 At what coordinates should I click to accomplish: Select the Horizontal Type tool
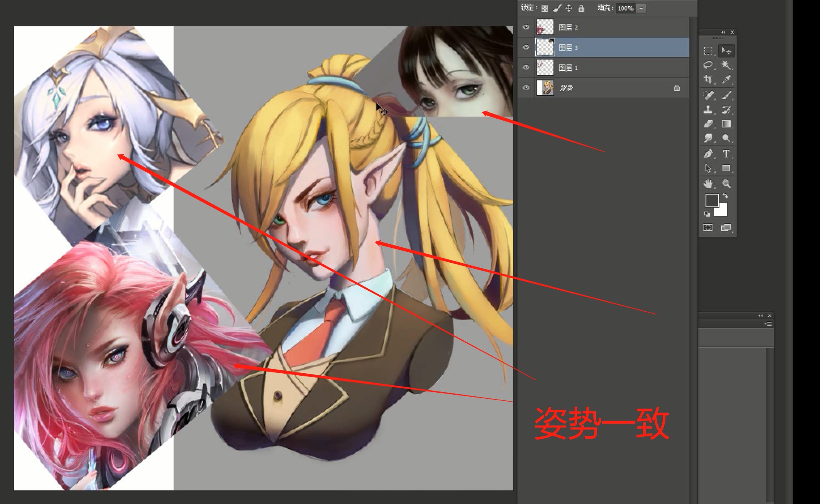pos(726,154)
